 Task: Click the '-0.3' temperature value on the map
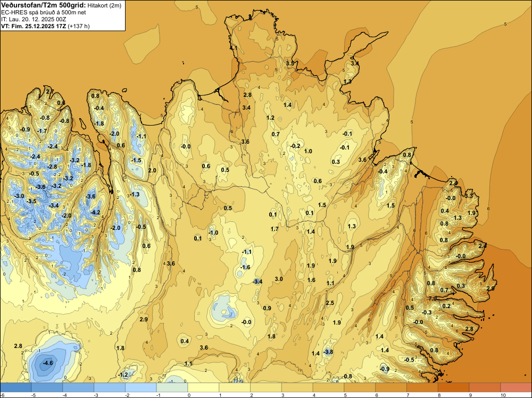427,313
